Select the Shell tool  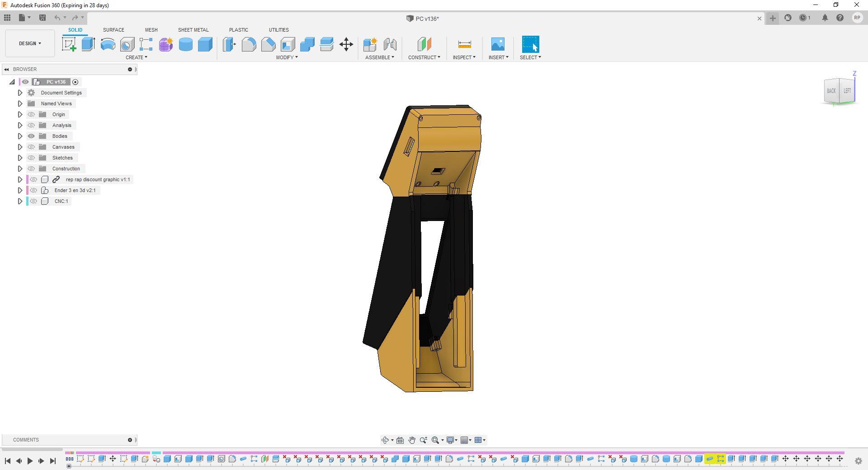(x=288, y=44)
